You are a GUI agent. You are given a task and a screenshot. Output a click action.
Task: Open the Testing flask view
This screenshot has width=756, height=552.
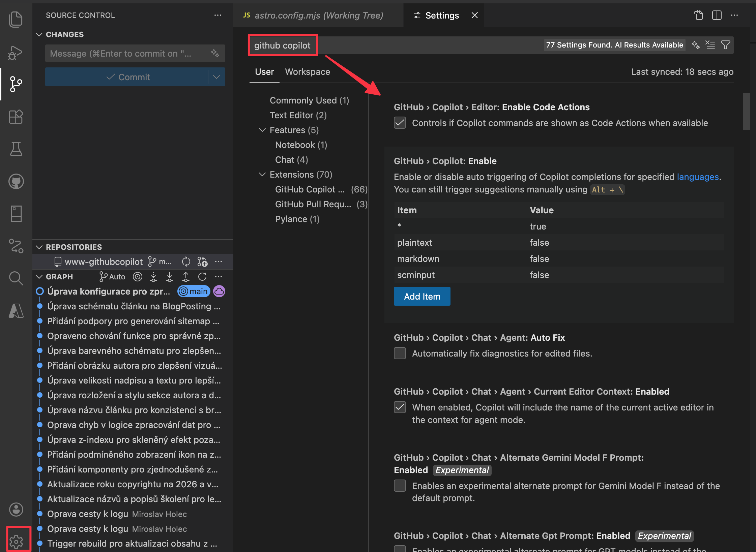(x=16, y=149)
